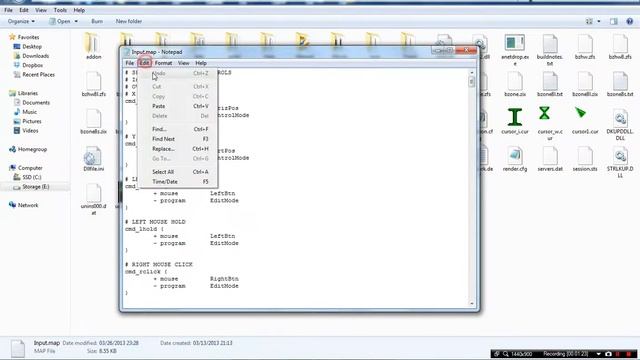The image size is (640, 360).
Task: Open Notepad Help menu
Action: (x=201, y=63)
